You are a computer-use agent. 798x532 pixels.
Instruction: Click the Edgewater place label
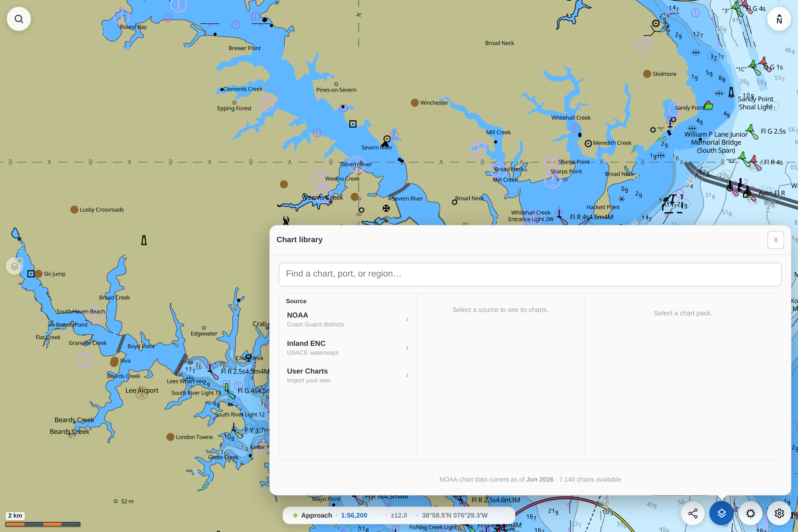point(204,334)
